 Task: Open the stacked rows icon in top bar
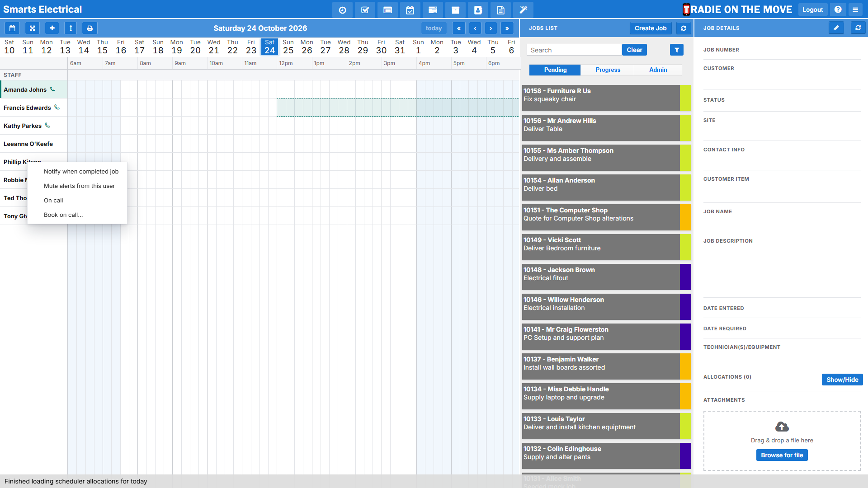(x=433, y=10)
